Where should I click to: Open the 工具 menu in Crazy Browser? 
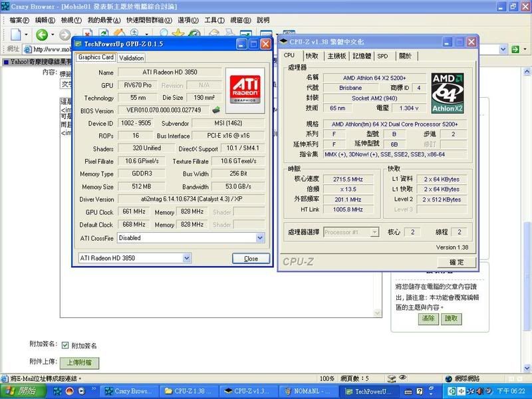214,20
